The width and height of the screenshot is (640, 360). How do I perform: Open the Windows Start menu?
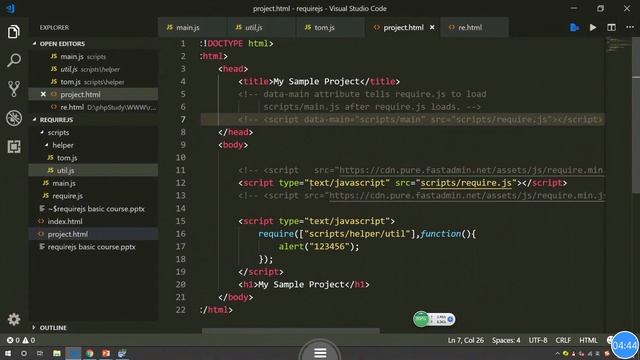7,353
